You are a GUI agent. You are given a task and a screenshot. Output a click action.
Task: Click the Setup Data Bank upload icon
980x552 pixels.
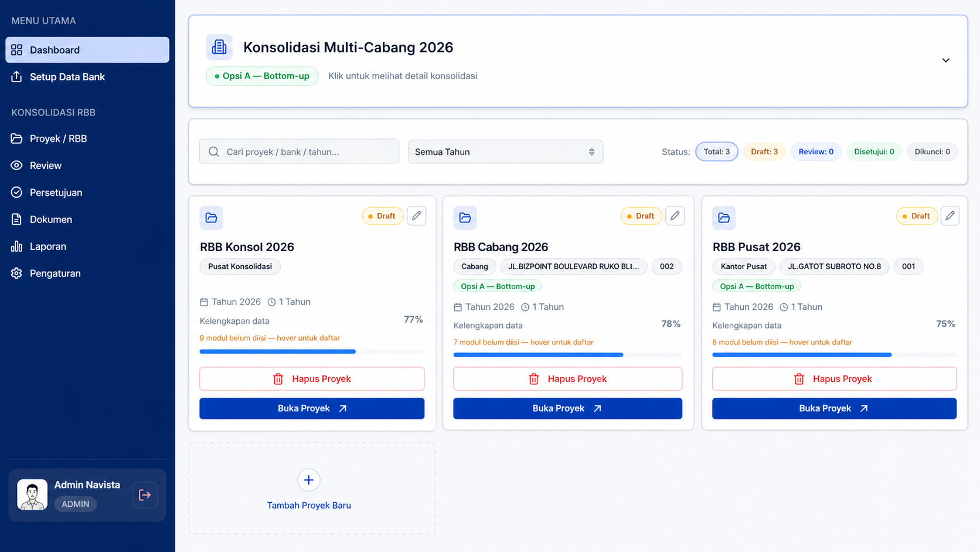pos(16,77)
